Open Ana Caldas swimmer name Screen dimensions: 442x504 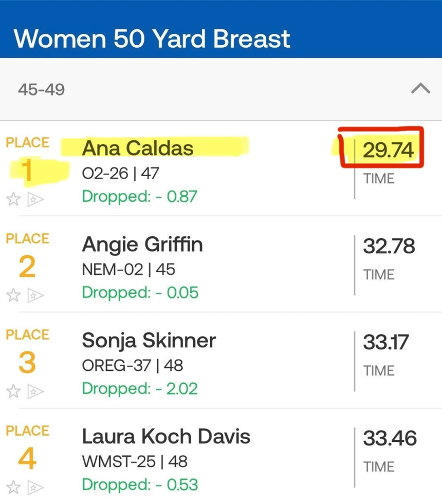[138, 148]
